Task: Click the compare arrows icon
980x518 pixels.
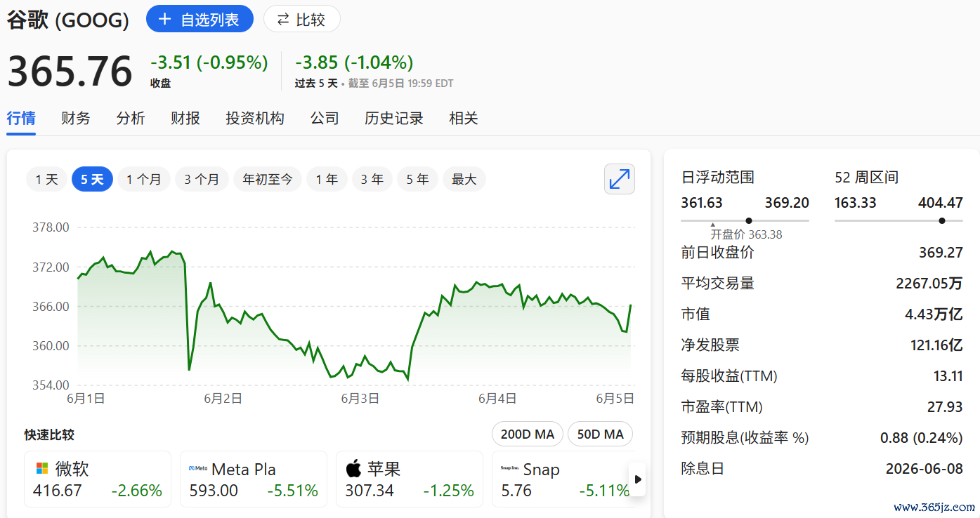Action: coord(283,19)
